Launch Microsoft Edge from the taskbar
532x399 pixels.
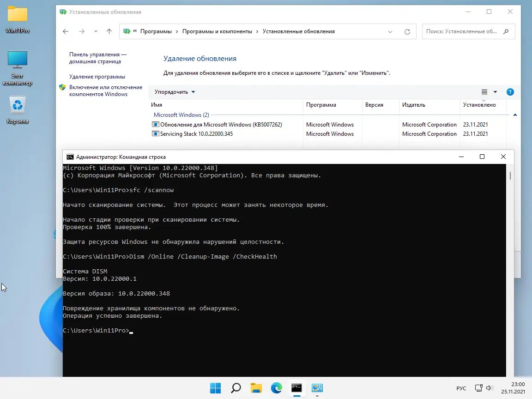276,389
